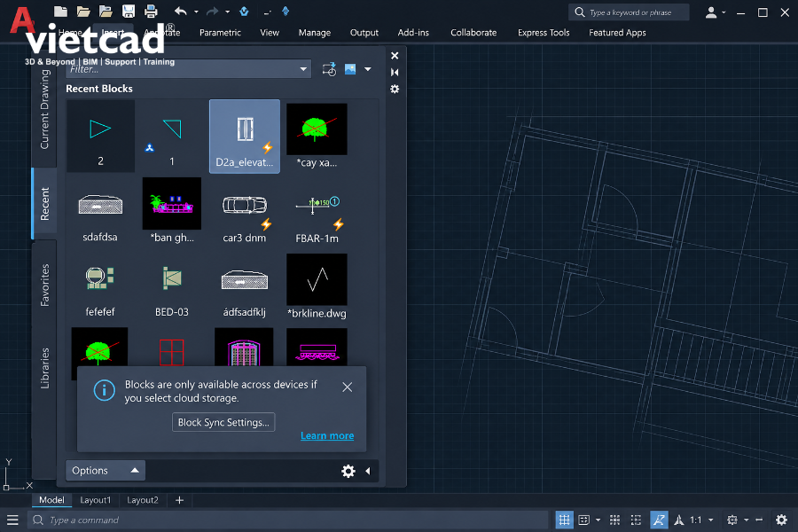Switch to the Current Drawing side tab
The image size is (798, 532).
(45, 109)
